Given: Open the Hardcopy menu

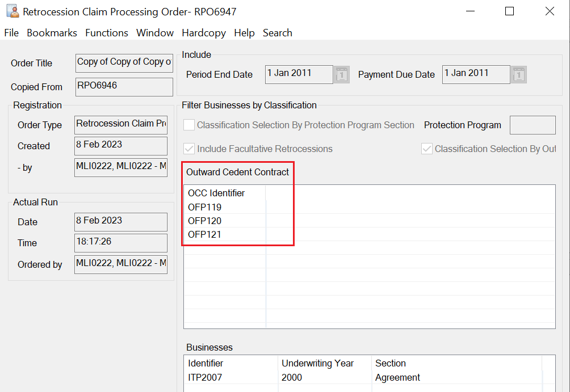Looking at the screenshot, I should tap(204, 33).
